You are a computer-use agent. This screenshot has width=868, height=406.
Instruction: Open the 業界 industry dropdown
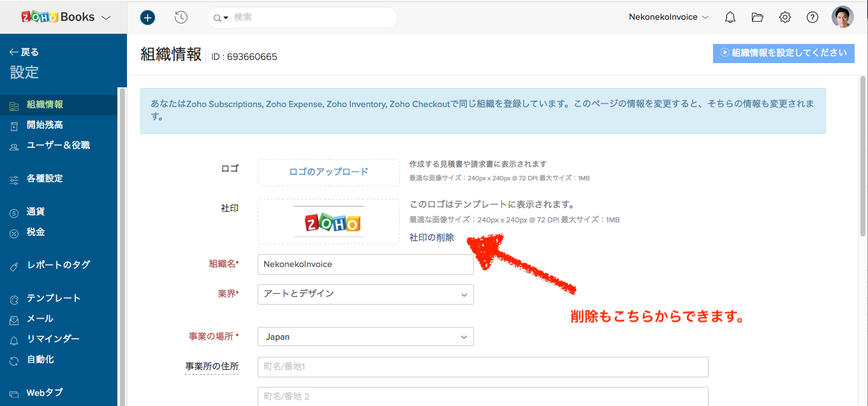pyautogui.click(x=365, y=294)
